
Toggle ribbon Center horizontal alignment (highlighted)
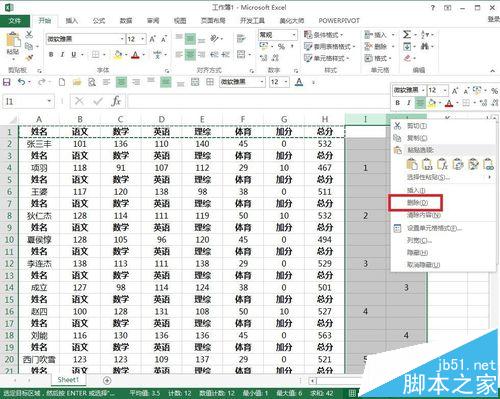(x=190, y=54)
